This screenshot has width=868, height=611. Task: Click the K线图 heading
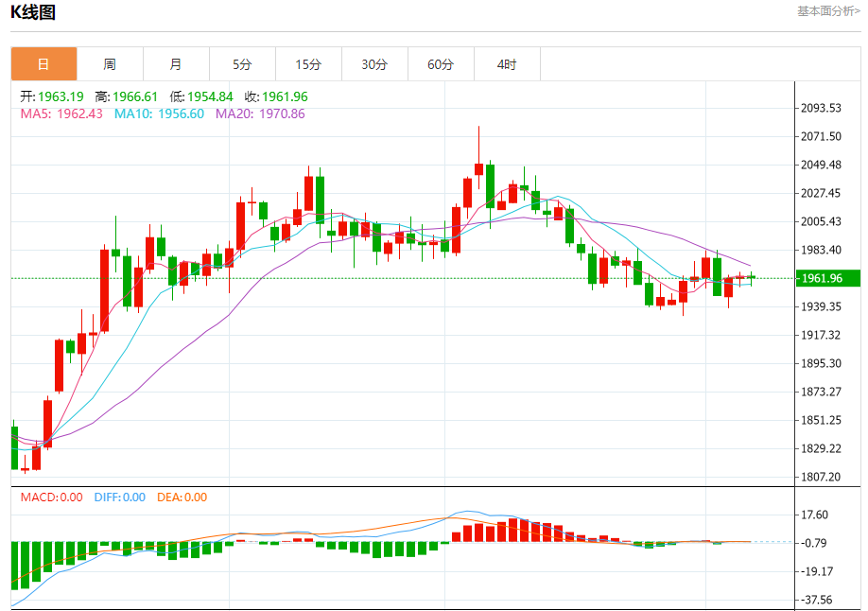33,11
